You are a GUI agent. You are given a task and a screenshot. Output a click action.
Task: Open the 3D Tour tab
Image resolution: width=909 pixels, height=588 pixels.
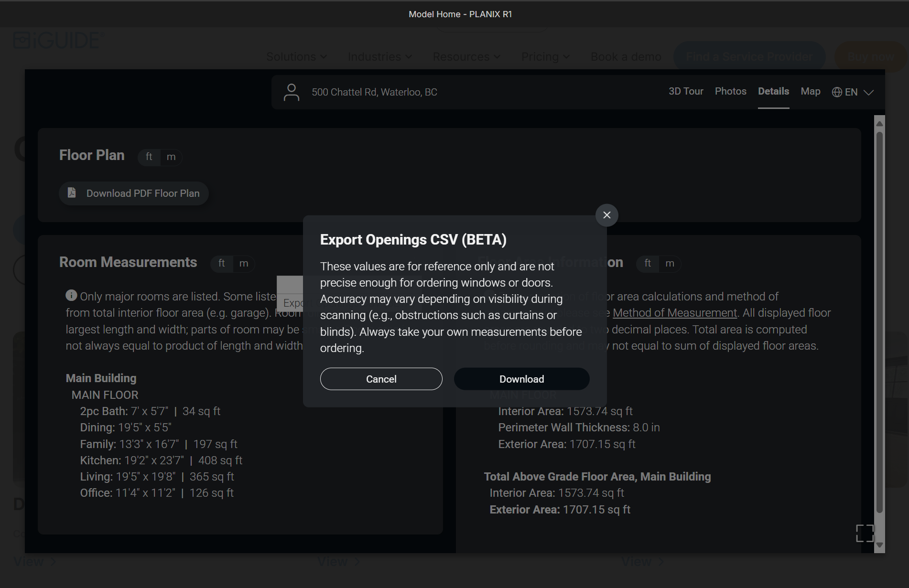[686, 91]
